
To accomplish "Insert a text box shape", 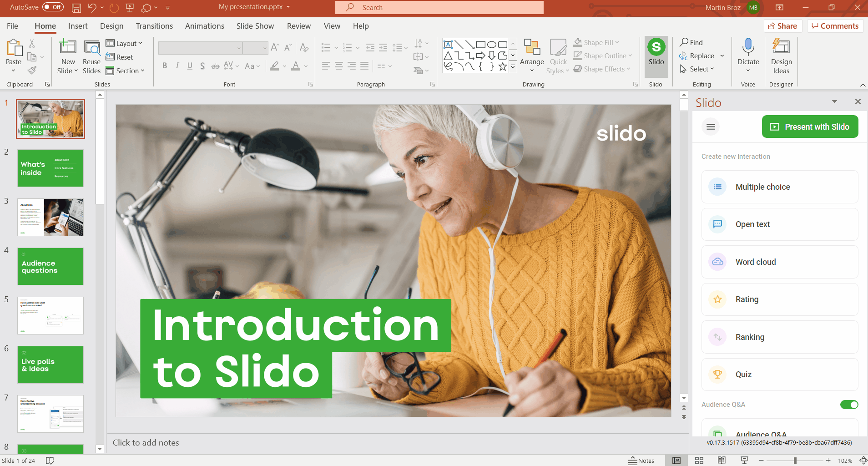I will (x=448, y=45).
